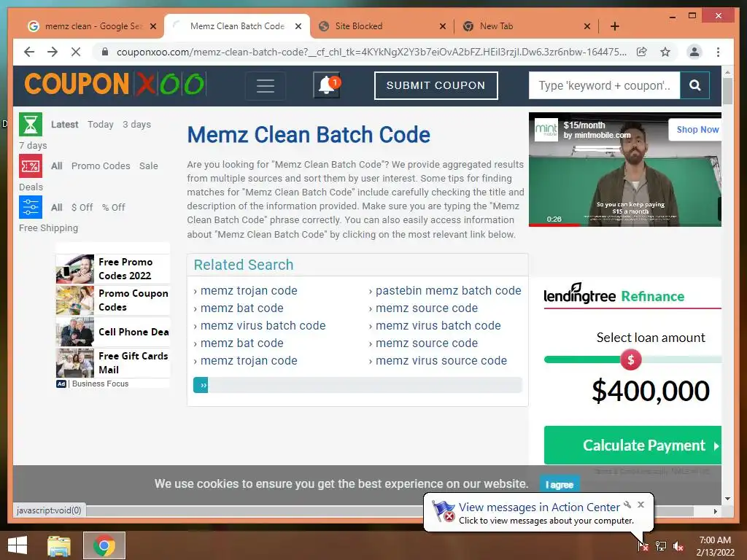Select the % Off filter
Image resolution: width=747 pixels, height=560 pixels.
[113, 207]
